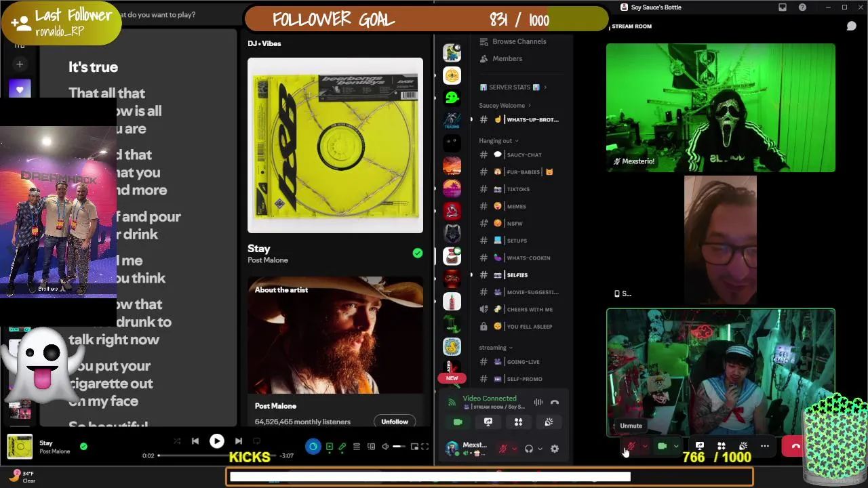Collapse the Hanging out category
This screenshot has height=488, width=868.
click(x=498, y=141)
